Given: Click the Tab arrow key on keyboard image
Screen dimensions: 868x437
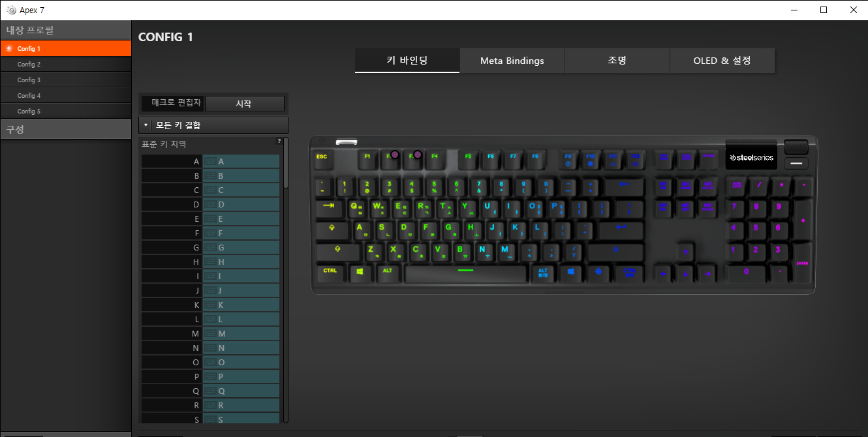Looking at the screenshot, I should pyautogui.click(x=329, y=207).
